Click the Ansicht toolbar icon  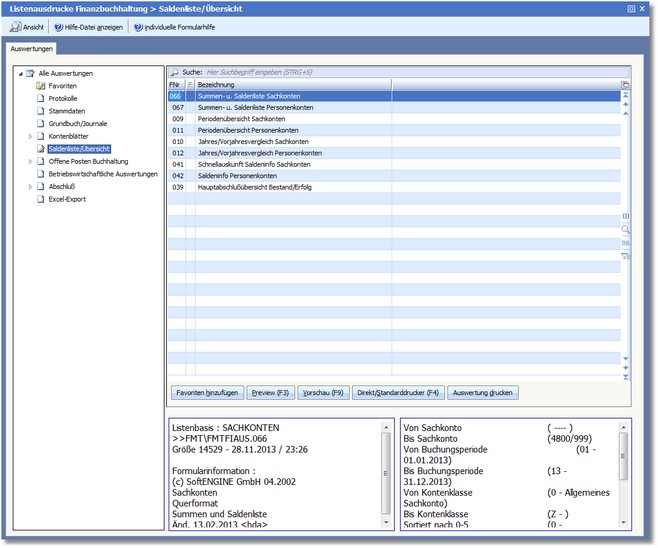pyautogui.click(x=16, y=27)
